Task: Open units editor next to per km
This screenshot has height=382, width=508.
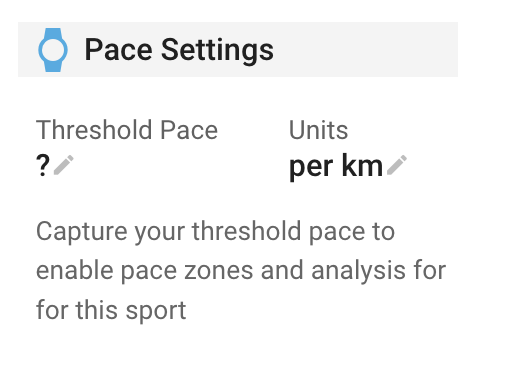Action: tap(397, 165)
